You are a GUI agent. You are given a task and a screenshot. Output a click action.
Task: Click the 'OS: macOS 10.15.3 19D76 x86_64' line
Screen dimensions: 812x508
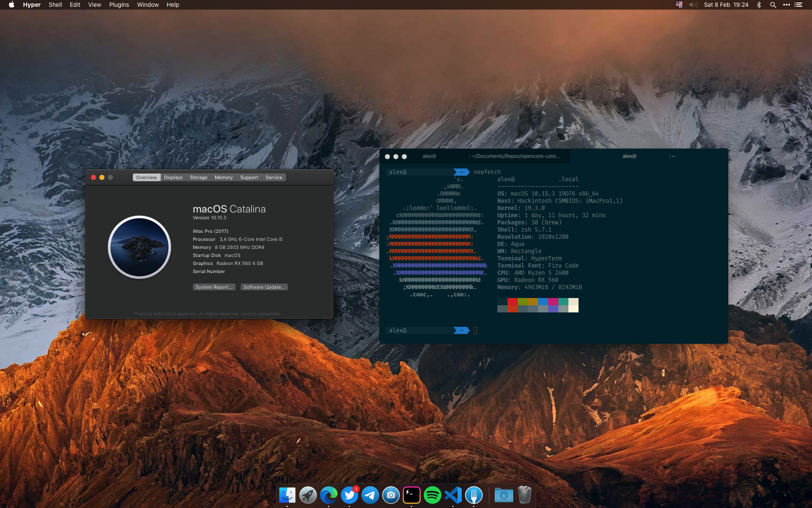click(x=548, y=193)
